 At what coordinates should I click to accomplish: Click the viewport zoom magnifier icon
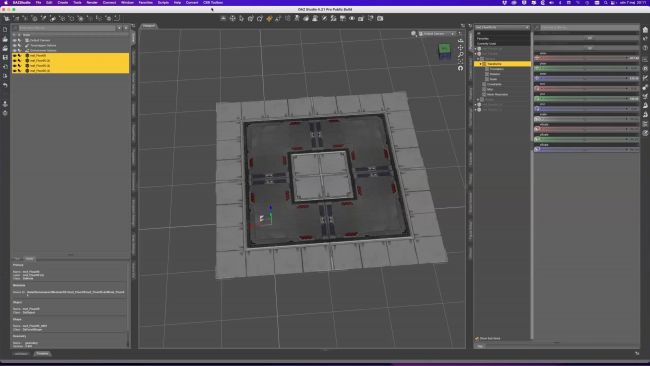click(x=460, y=54)
